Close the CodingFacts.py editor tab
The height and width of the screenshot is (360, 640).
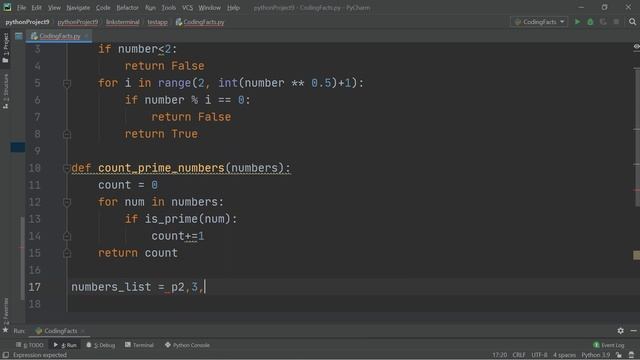tap(86, 36)
